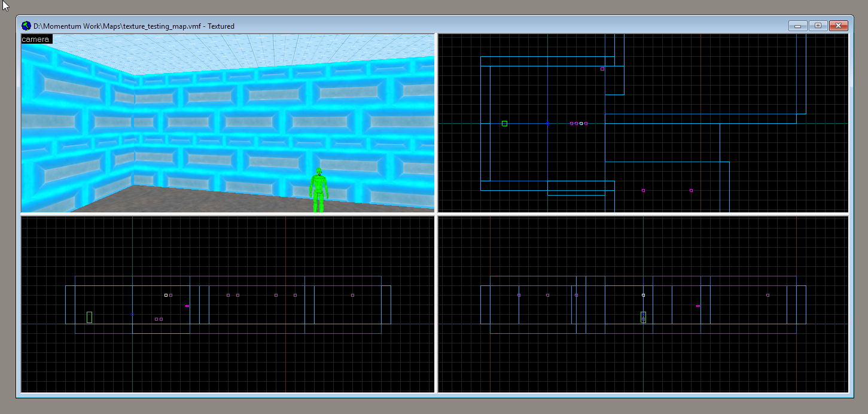868x414 pixels.
Task: Restore down the map editor window
Action: (818, 26)
